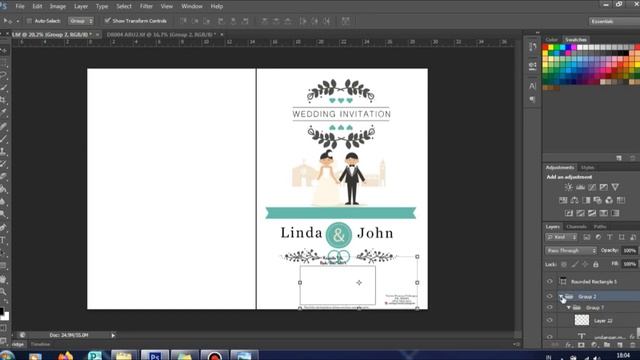Open the Layer menu
The width and height of the screenshot is (640, 360).
click(81, 6)
